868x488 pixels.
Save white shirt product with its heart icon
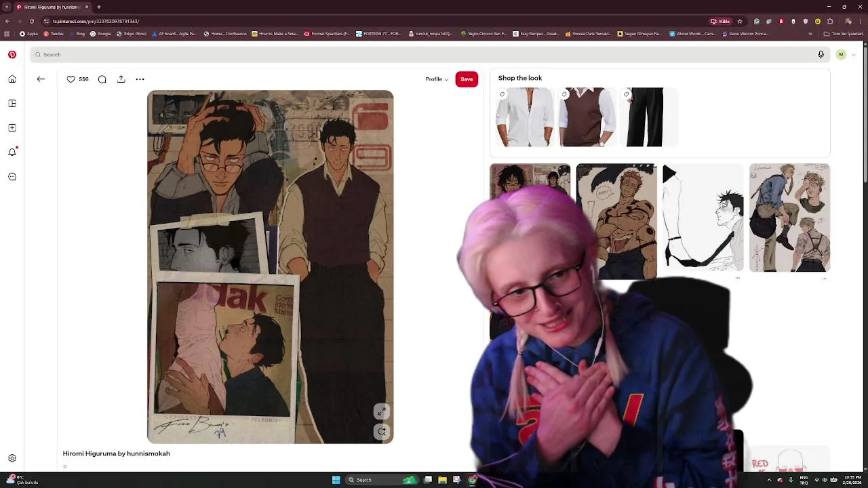point(502,94)
